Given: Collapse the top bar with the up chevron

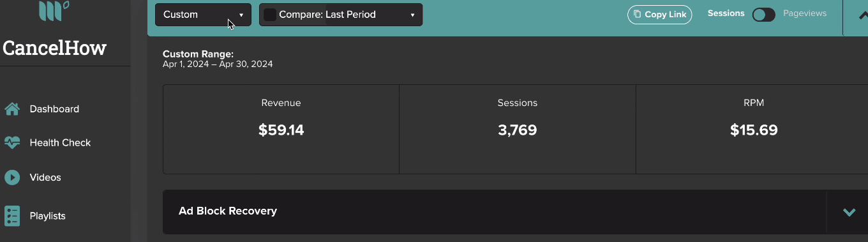Looking at the screenshot, I should coord(863,16).
